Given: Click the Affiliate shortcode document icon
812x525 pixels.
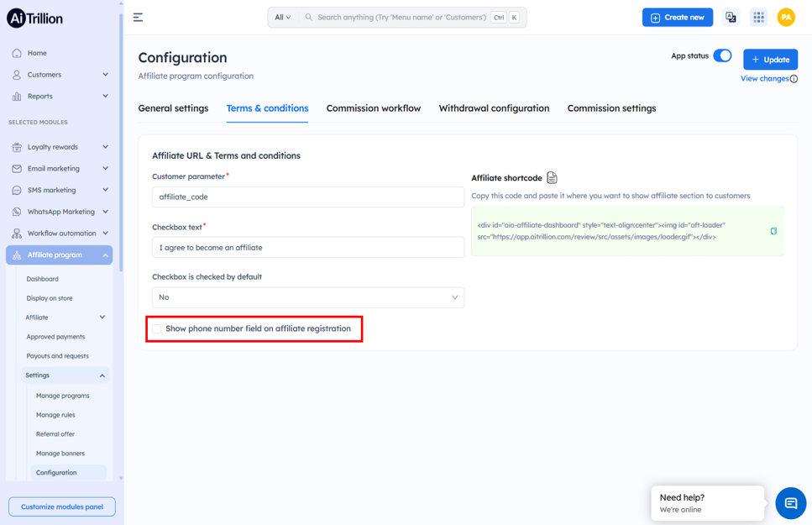Looking at the screenshot, I should 552,178.
